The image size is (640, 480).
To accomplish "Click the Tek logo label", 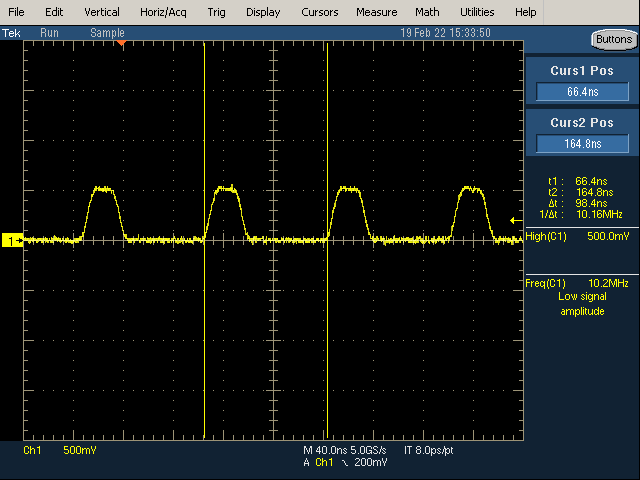I will click(x=11, y=33).
